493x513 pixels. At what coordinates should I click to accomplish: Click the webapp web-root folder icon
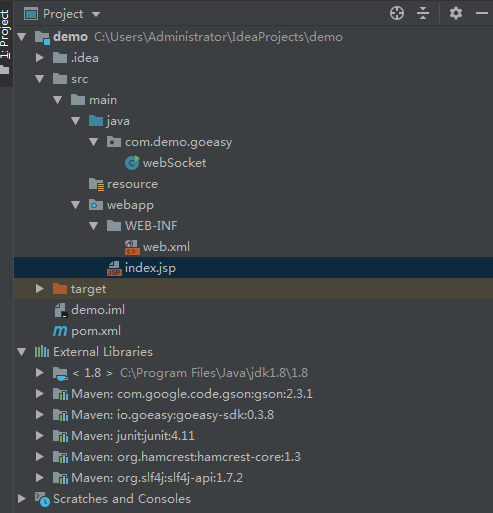pyautogui.click(x=96, y=205)
